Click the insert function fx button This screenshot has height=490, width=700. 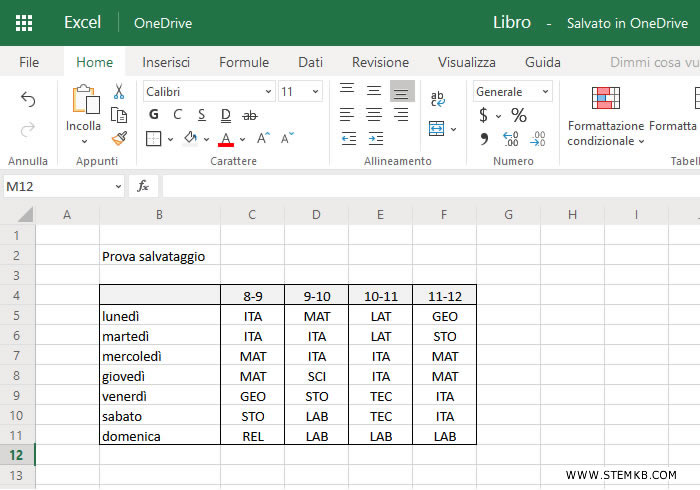point(143,186)
